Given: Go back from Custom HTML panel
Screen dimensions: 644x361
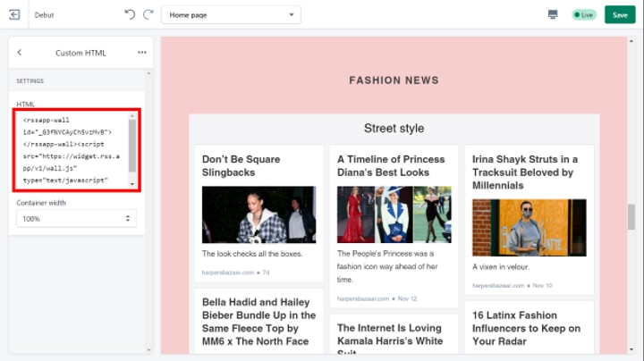Looking at the screenshot, I should [x=20, y=53].
